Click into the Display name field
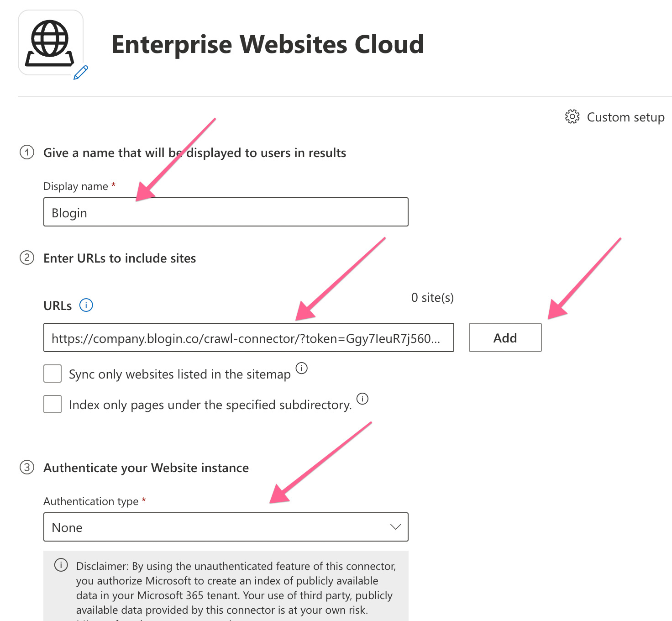This screenshot has height=621, width=672. point(226,212)
